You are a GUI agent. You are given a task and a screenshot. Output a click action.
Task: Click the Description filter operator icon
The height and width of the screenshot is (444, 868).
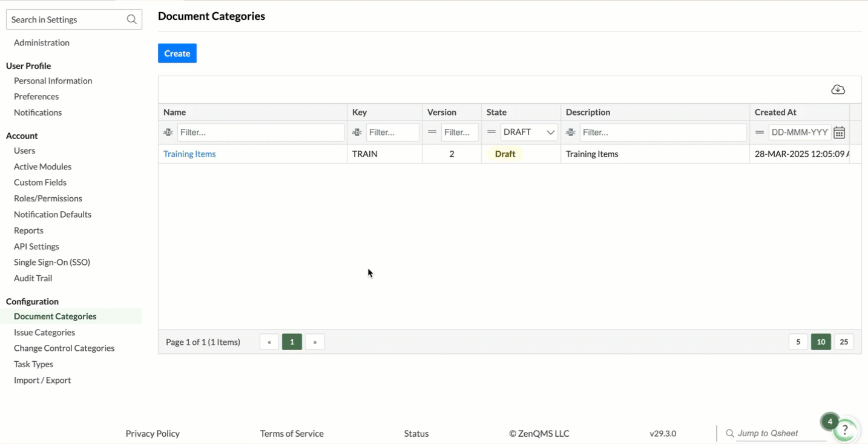pos(571,132)
